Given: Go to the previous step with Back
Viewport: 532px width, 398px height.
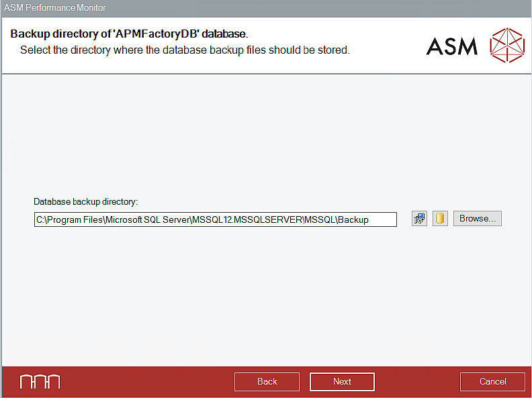Looking at the screenshot, I should 267,382.
